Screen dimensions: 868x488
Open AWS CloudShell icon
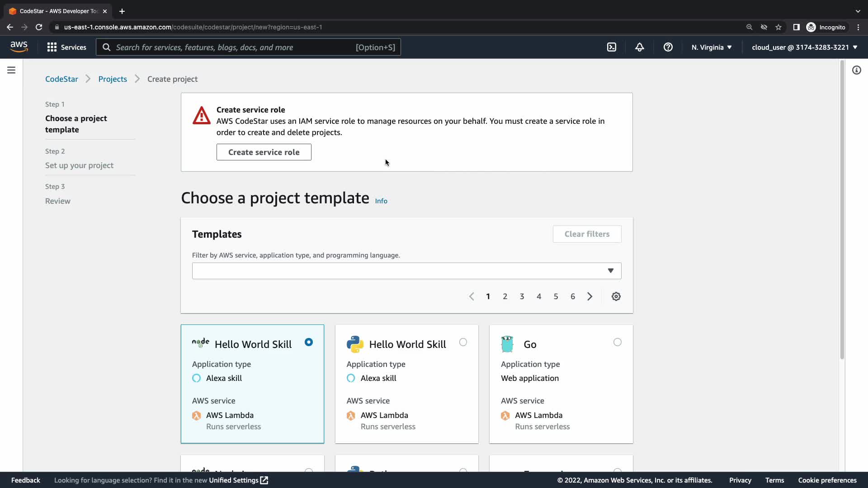(611, 47)
